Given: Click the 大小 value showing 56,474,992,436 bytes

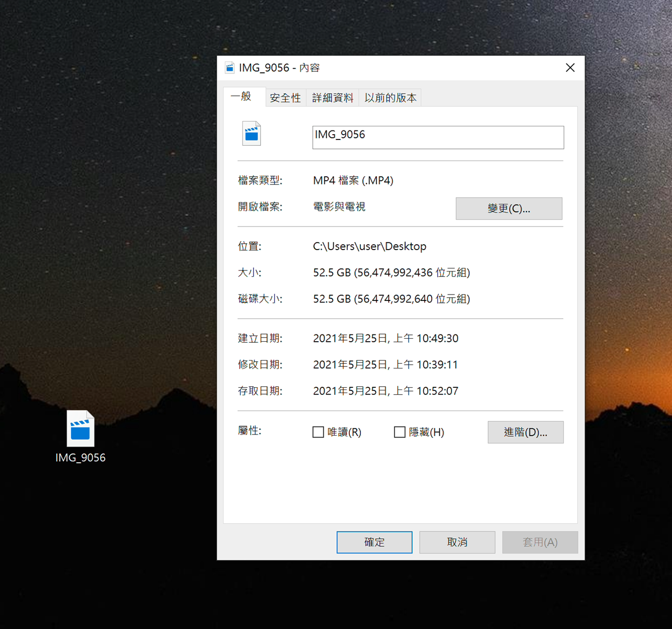Looking at the screenshot, I should [x=391, y=273].
